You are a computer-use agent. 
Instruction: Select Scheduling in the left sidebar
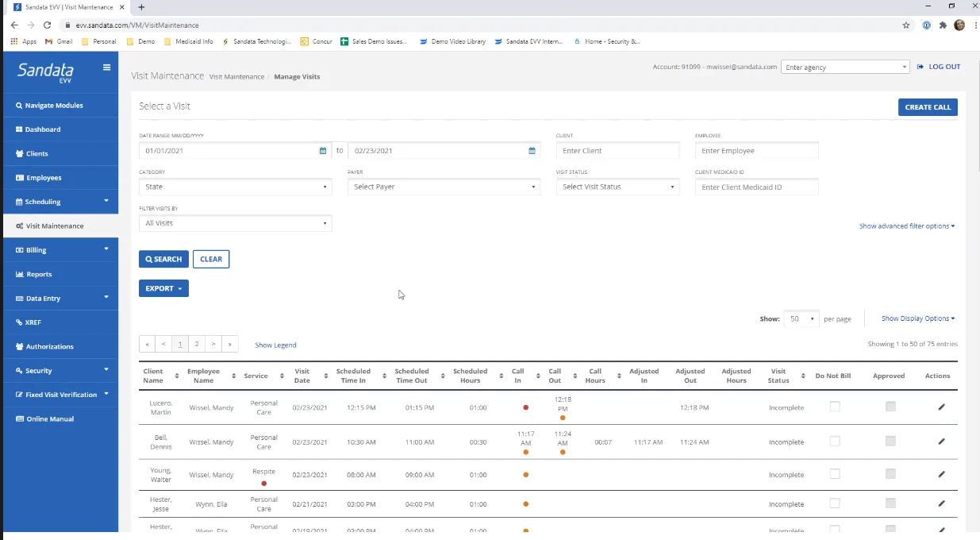click(46, 201)
